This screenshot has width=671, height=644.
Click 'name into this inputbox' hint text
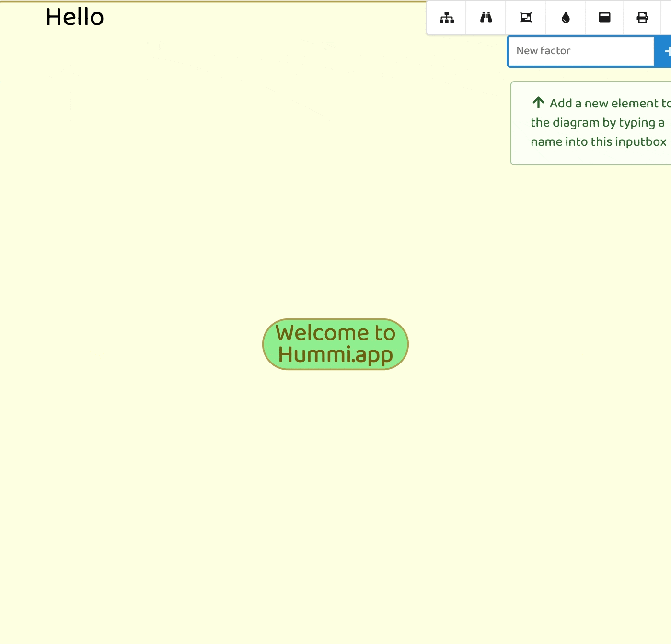point(598,142)
